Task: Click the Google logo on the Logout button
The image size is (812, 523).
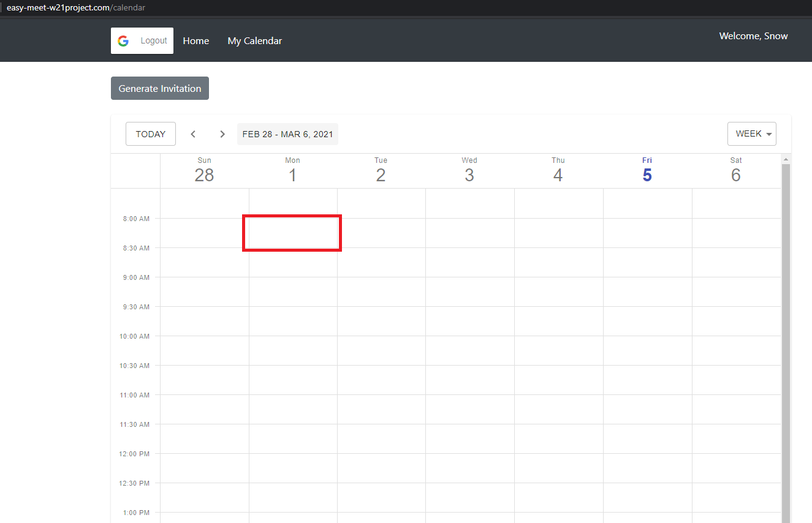Action: [x=123, y=40]
